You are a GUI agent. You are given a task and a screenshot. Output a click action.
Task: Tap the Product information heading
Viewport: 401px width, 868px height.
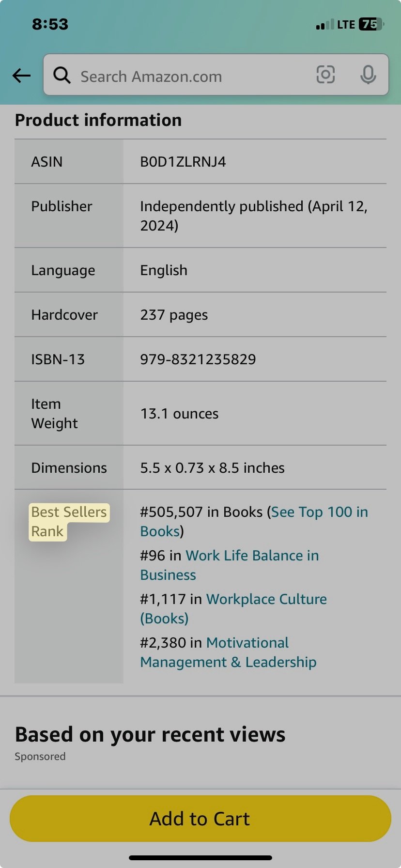click(x=98, y=120)
